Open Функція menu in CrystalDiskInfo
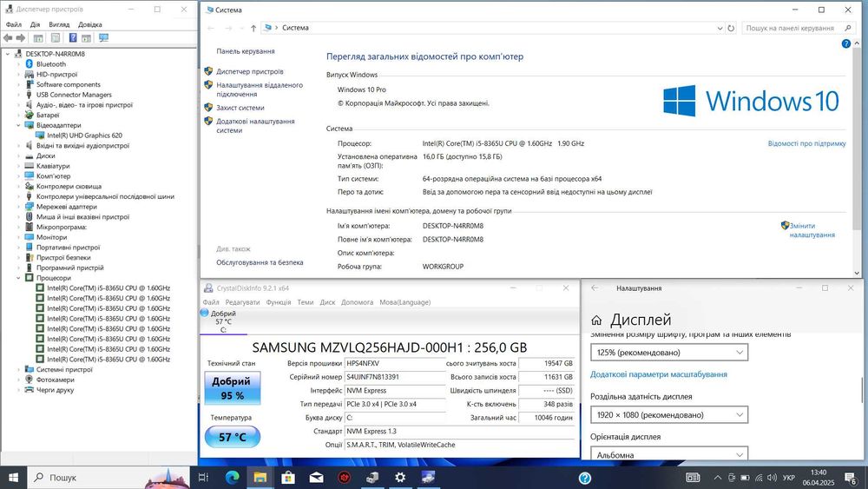The width and height of the screenshot is (868, 489). coord(279,302)
